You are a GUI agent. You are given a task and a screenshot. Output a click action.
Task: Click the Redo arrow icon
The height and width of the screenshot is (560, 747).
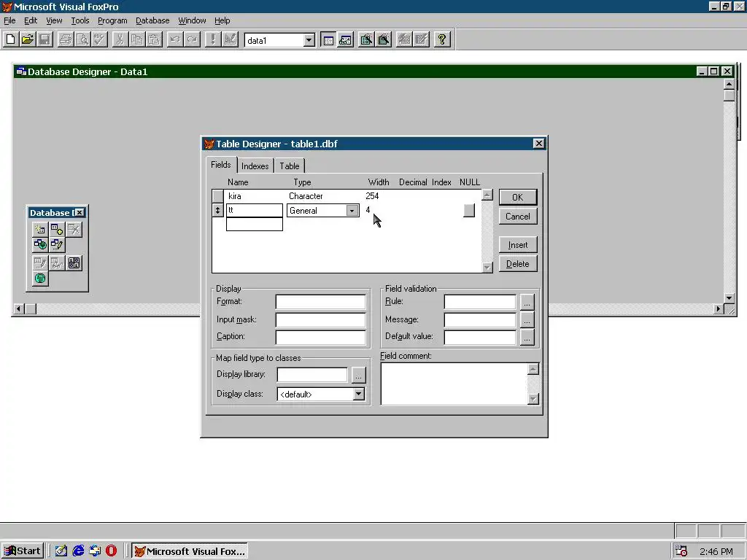click(x=192, y=39)
